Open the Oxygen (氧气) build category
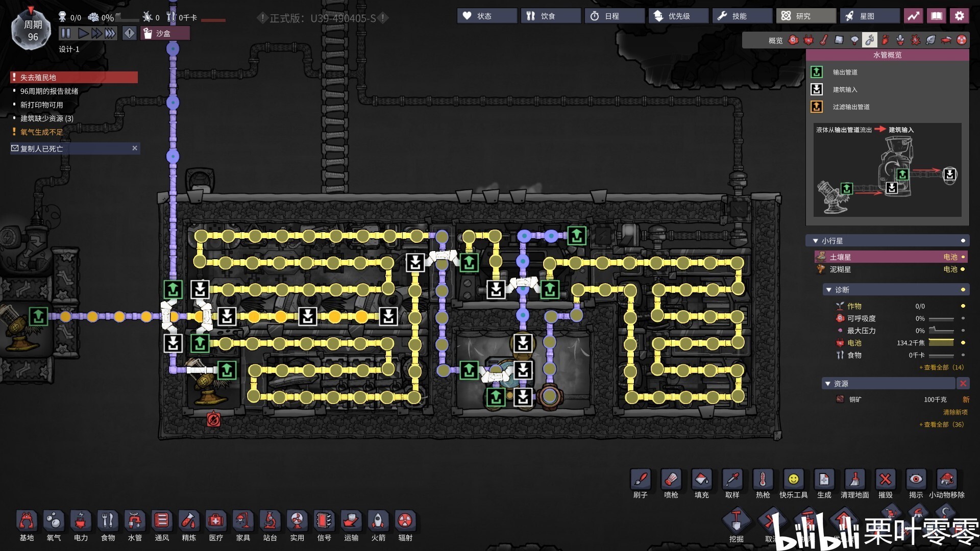 pos(54,525)
